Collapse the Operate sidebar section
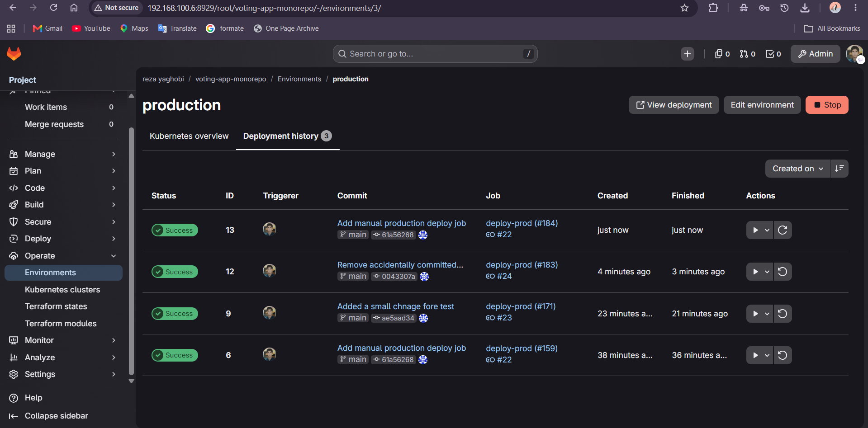The height and width of the screenshot is (428, 868). pos(63,256)
